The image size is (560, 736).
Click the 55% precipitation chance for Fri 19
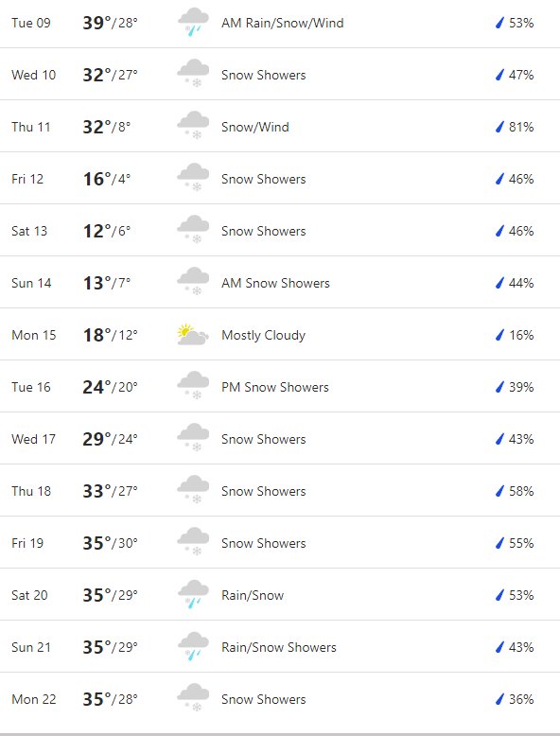coord(521,543)
